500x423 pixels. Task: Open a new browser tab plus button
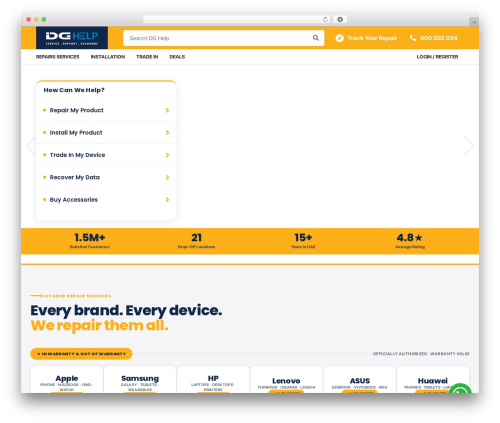pyautogui.click(x=474, y=22)
